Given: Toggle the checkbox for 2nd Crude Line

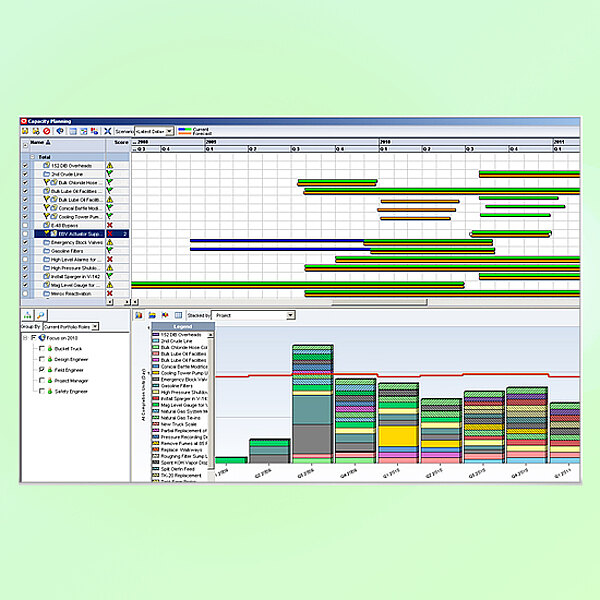Looking at the screenshot, I should [25, 174].
